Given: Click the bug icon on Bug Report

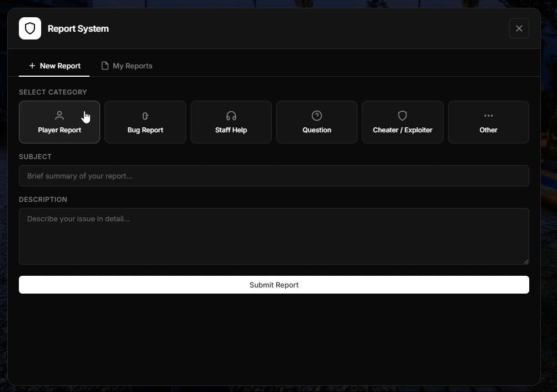Looking at the screenshot, I should coord(145,116).
